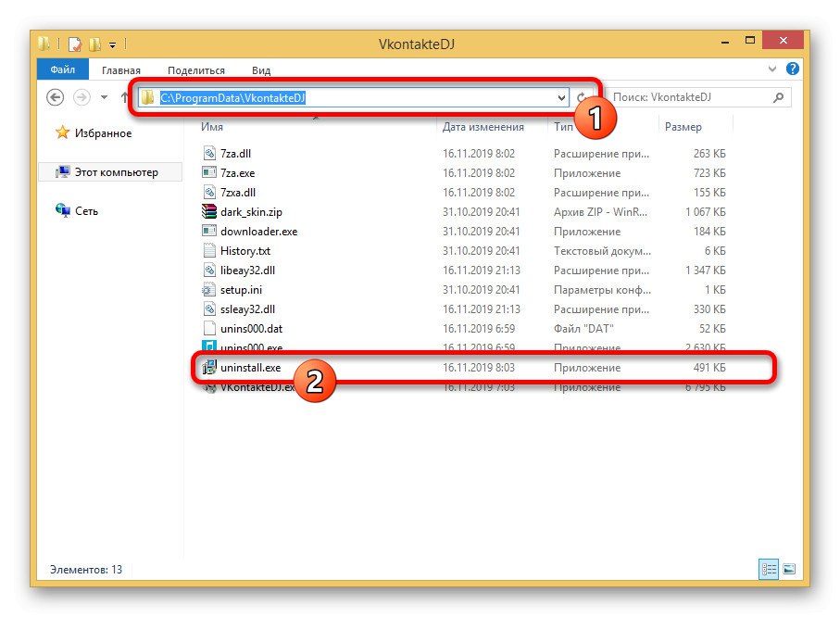Click the 16.11.2019 8:03 date of uninstall.exe
Viewport: 840px width, 617px height.
(x=479, y=368)
